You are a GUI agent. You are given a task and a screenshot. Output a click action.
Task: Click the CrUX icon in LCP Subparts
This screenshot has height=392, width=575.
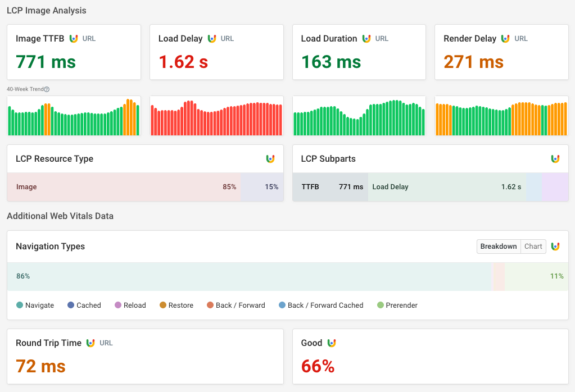(555, 159)
